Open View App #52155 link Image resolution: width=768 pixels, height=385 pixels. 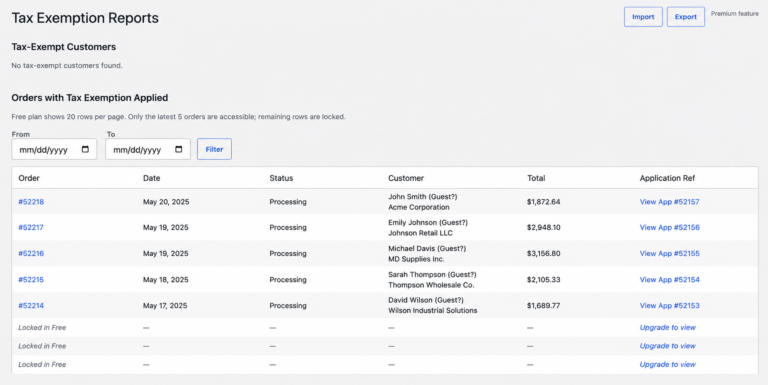[669, 253]
